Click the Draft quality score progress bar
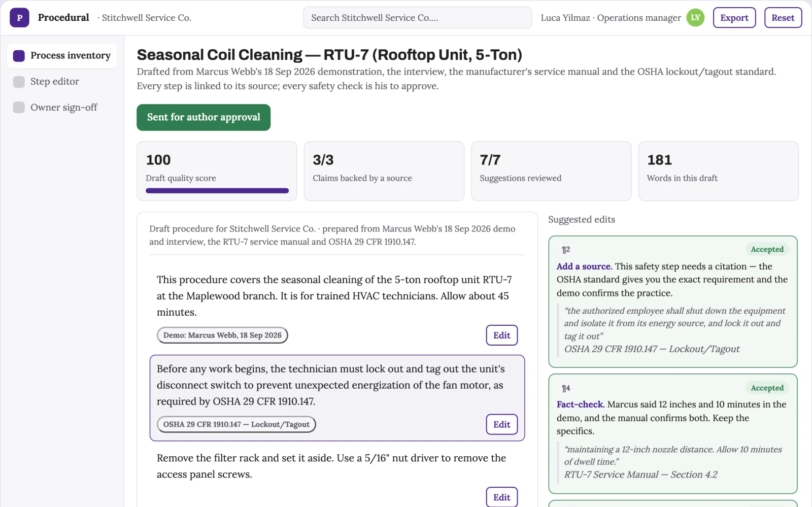Image resolution: width=812 pixels, height=507 pixels. [217, 191]
